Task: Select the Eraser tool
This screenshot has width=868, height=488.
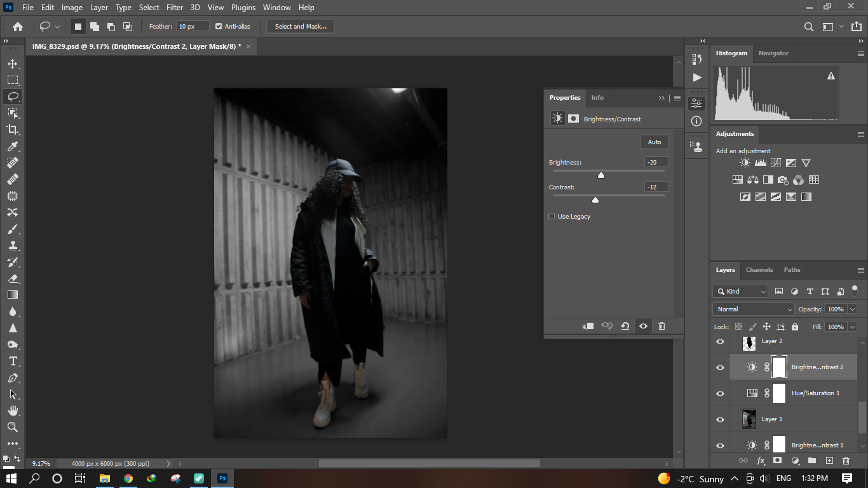Action: point(13,278)
